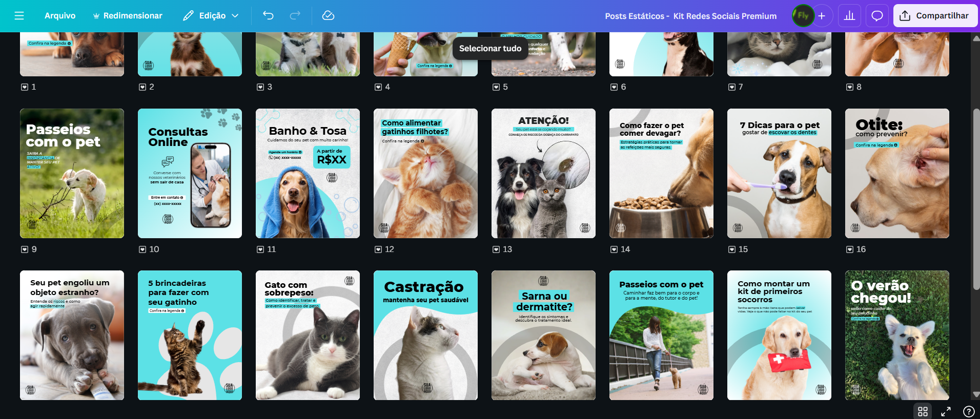Select Como fazer o pet comer devagar thumbnail
Image resolution: width=980 pixels, height=419 pixels.
point(661,173)
